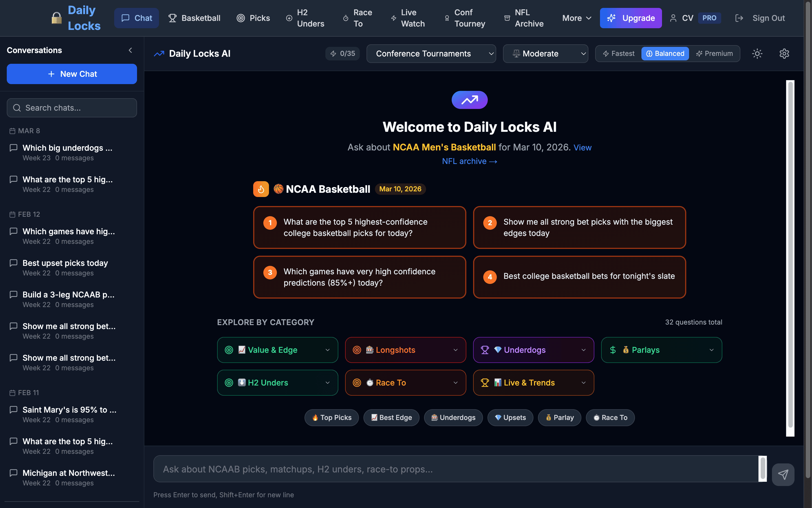
Task: Toggle Underdogs quick filter chip
Action: point(453,418)
